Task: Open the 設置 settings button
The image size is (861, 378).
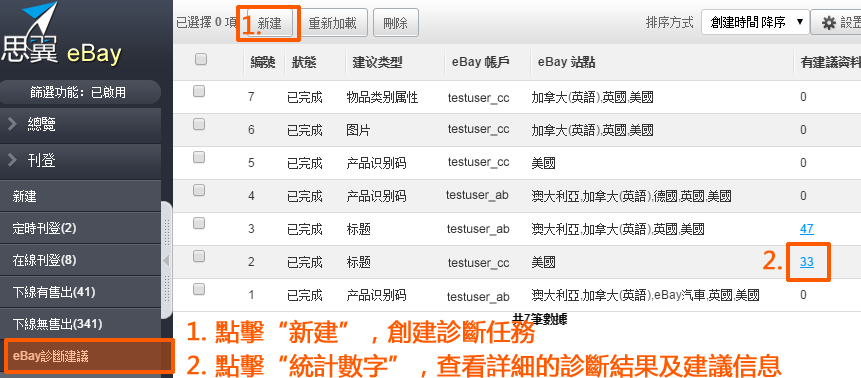Action: [x=836, y=23]
